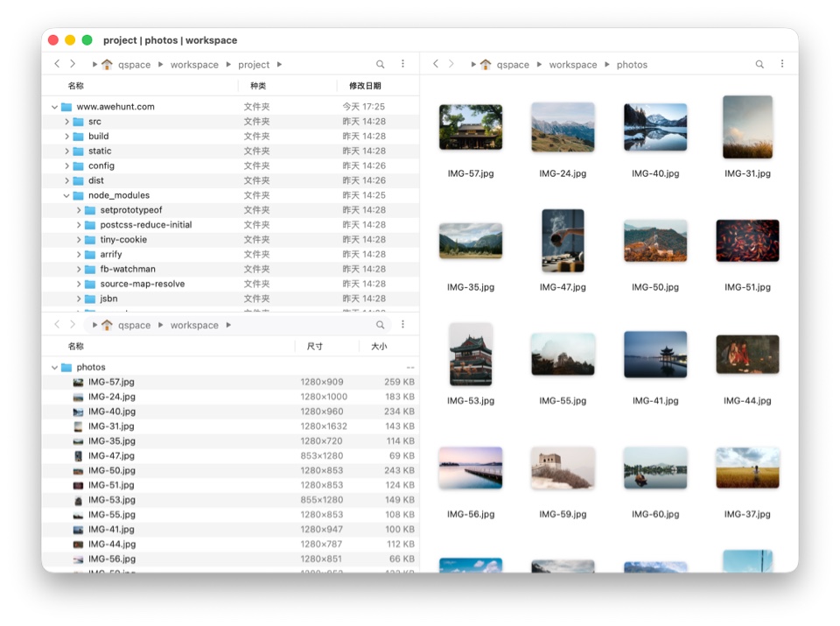Click forward arrow in photos pane
The width and height of the screenshot is (840, 626).
tap(451, 64)
